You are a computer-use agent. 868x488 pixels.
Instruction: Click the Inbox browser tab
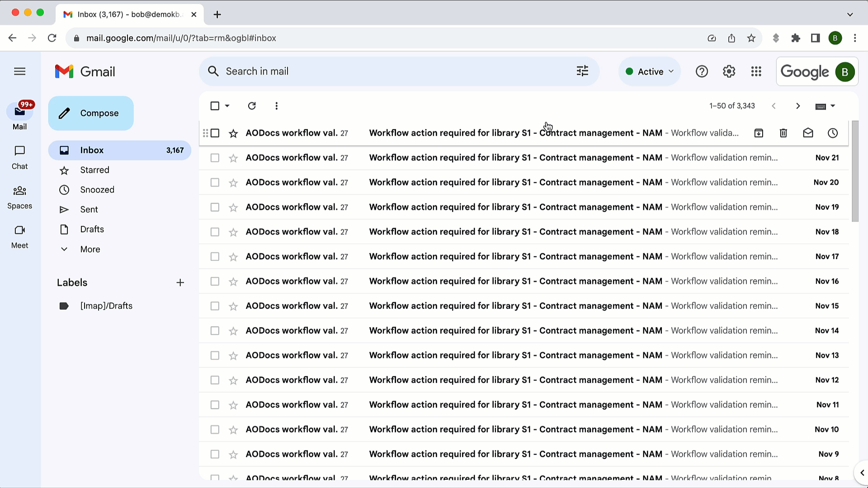130,14
